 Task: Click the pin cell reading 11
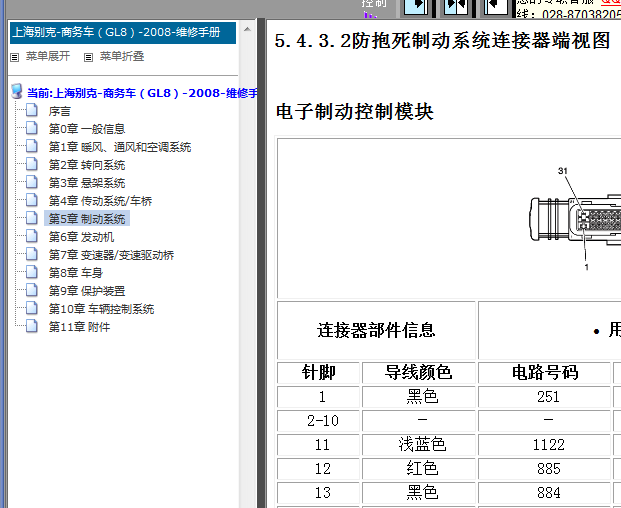(318, 445)
